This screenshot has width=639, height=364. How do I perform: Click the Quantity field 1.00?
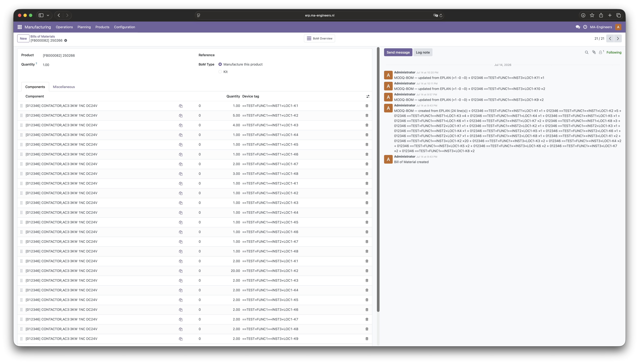[x=46, y=65]
